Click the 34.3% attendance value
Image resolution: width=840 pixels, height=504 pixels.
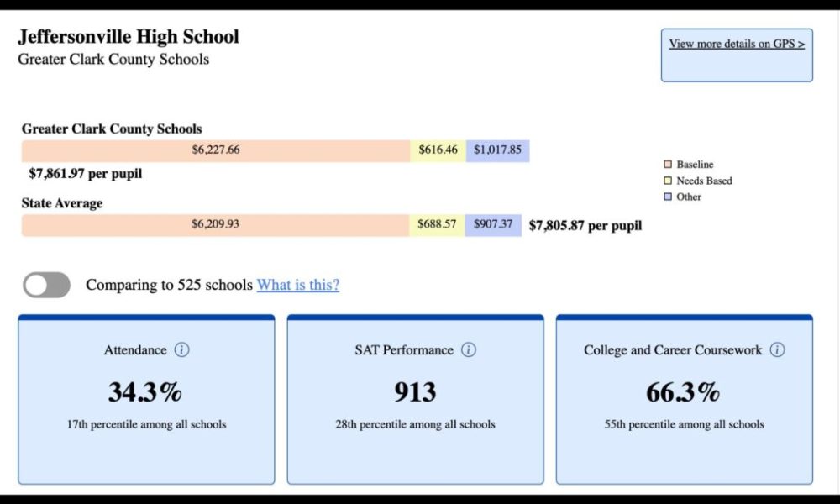pyautogui.click(x=145, y=392)
